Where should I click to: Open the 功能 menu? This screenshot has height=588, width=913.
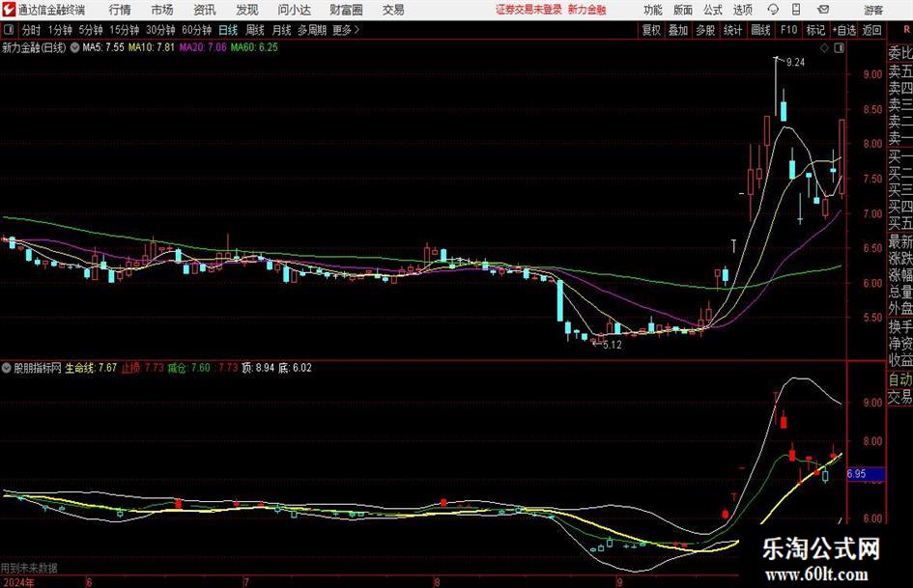tap(653, 10)
